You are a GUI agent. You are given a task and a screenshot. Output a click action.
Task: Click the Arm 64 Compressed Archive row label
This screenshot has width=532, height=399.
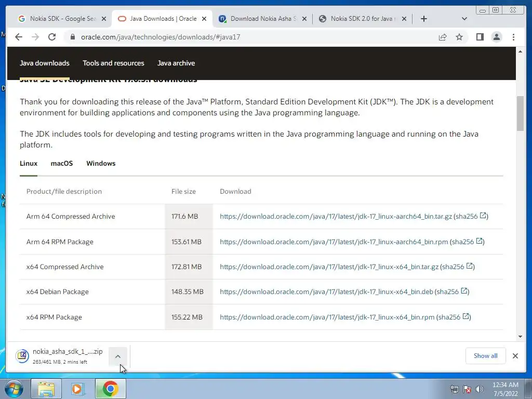[x=71, y=217]
